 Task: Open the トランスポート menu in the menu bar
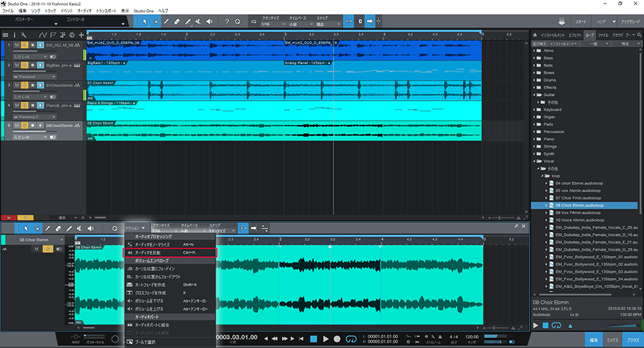click(x=107, y=12)
